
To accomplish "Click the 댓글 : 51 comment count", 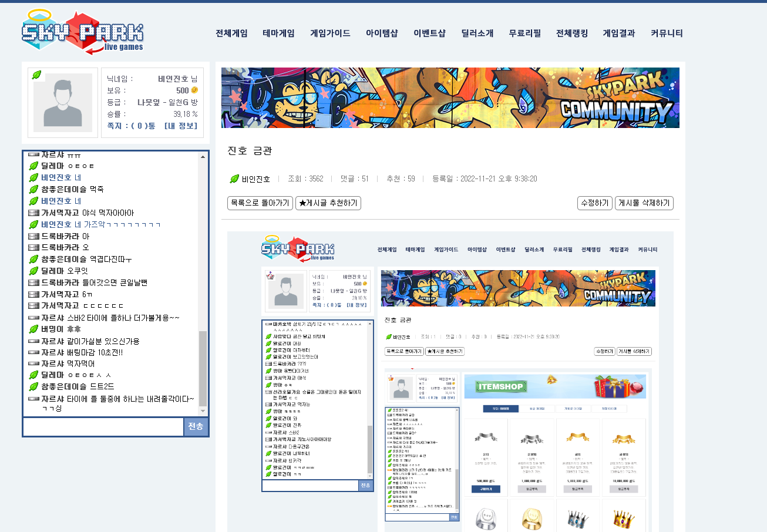I will pyautogui.click(x=355, y=179).
